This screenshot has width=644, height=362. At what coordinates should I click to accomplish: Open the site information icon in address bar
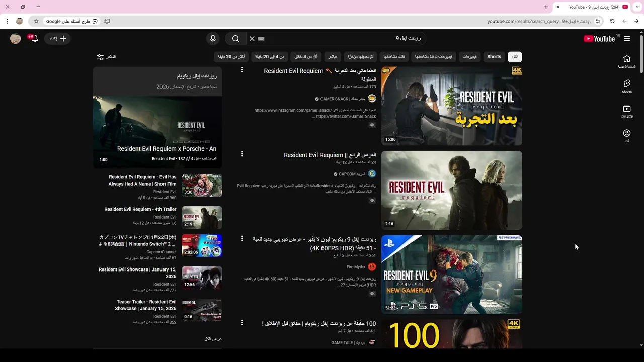pos(598,21)
